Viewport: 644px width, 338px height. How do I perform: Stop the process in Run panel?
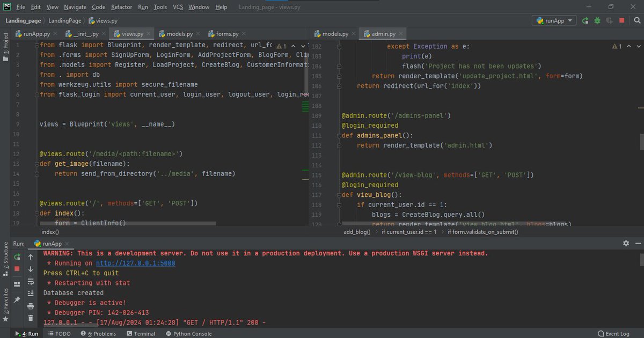coord(17,268)
